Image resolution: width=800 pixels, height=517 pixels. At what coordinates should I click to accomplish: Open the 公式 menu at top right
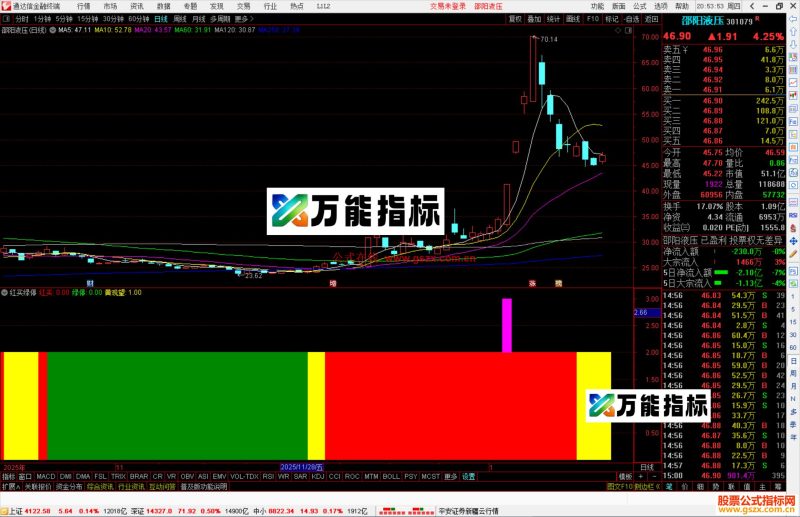(640, 6)
